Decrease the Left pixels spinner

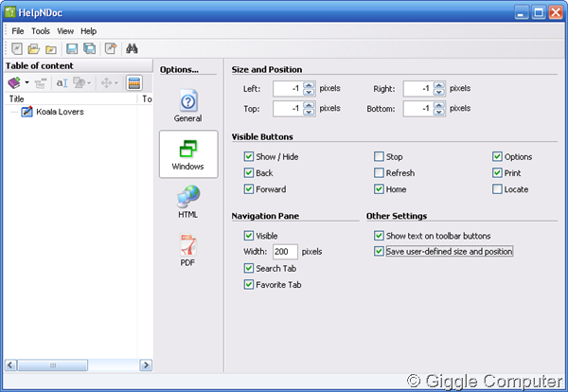coord(309,92)
